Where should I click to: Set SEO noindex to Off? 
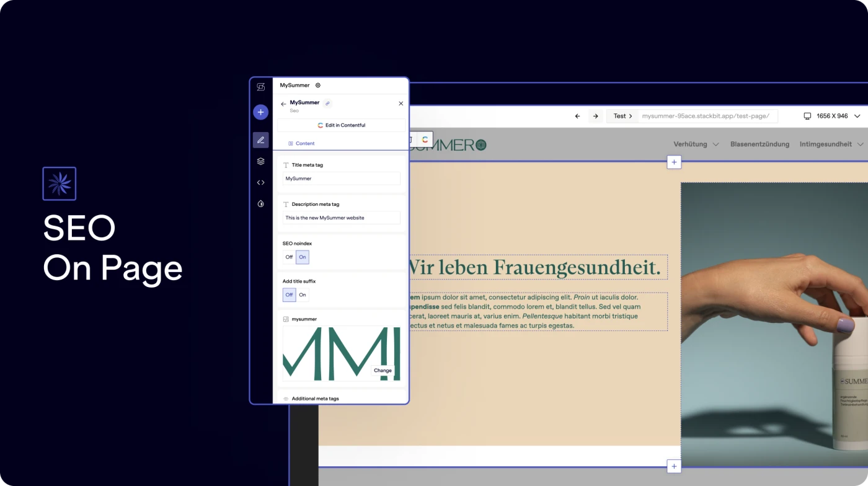point(289,257)
